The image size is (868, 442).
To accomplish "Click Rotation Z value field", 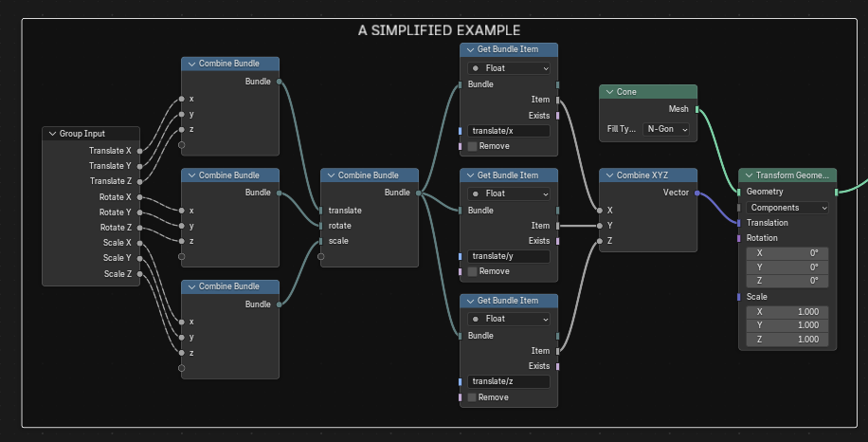I will (x=787, y=281).
